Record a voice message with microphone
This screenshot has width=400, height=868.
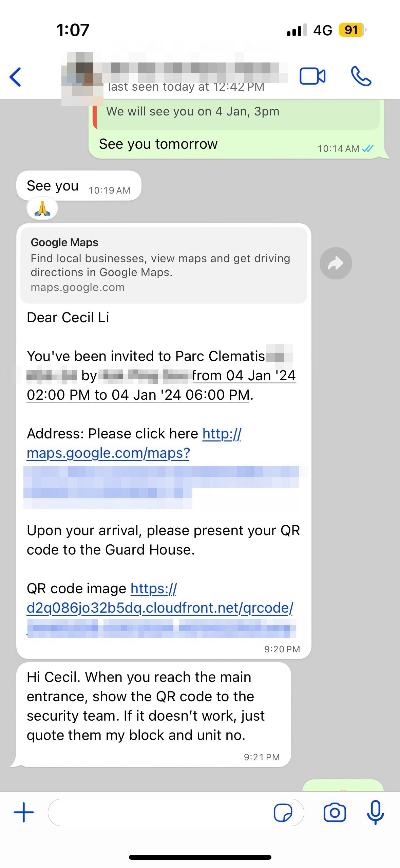(375, 812)
